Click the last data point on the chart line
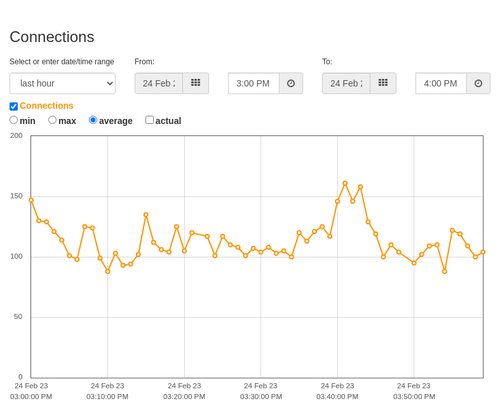 pos(483,252)
